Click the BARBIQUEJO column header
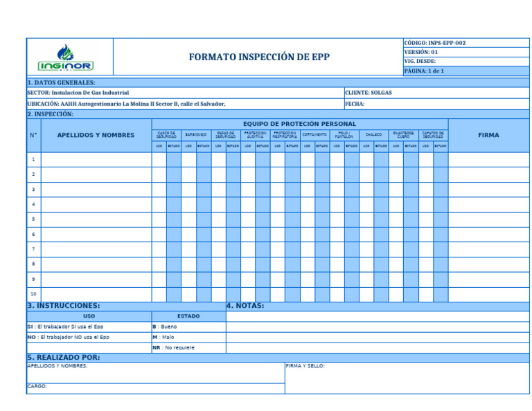 (196, 135)
